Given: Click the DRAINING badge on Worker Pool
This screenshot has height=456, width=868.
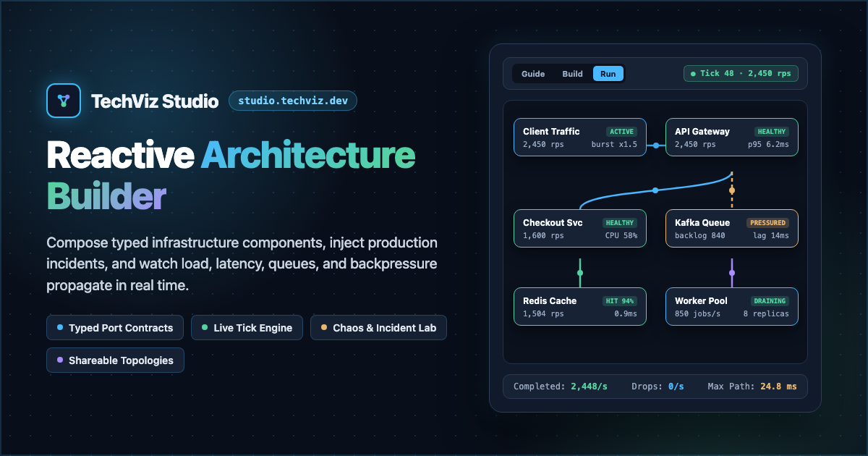Looking at the screenshot, I should (x=769, y=301).
